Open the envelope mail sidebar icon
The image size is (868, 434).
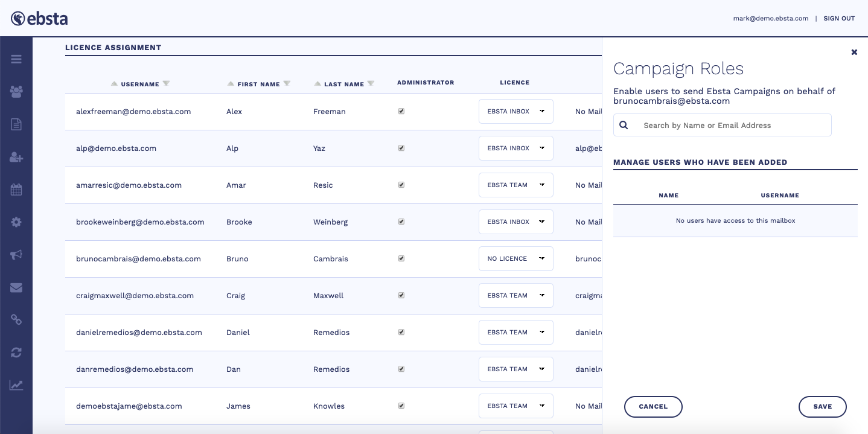(x=16, y=287)
